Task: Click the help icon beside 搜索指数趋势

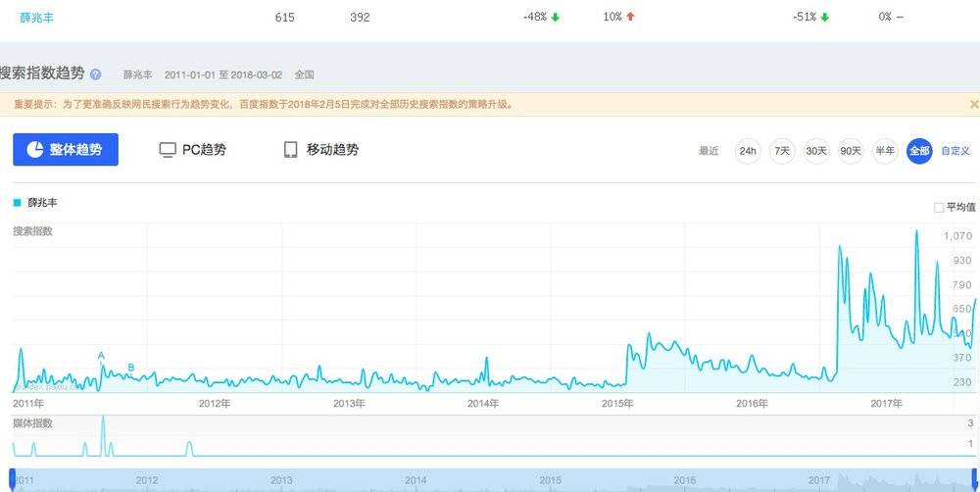Action: [96, 74]
